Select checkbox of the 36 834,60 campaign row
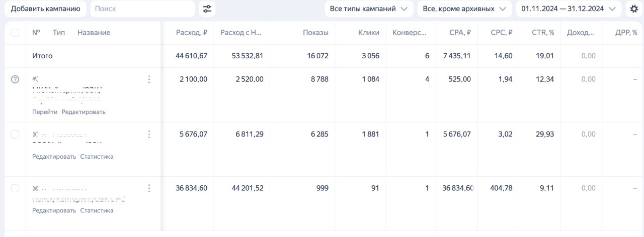Image resolution: width=644 pixels, height=237 pixels. click(15, 188)
